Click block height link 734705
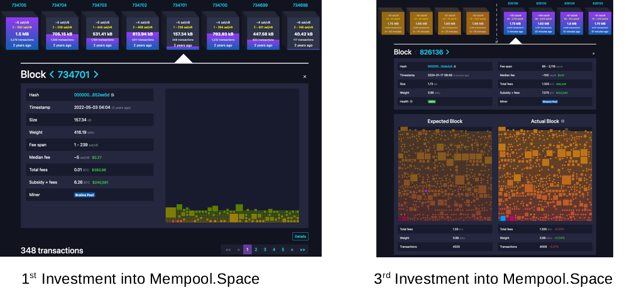 [19, 5]
